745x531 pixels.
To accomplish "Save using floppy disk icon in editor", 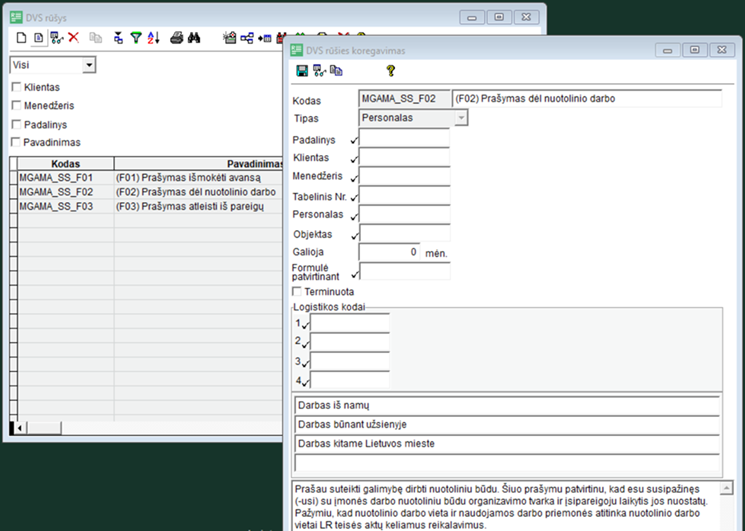I will click(x=301, y=70).
